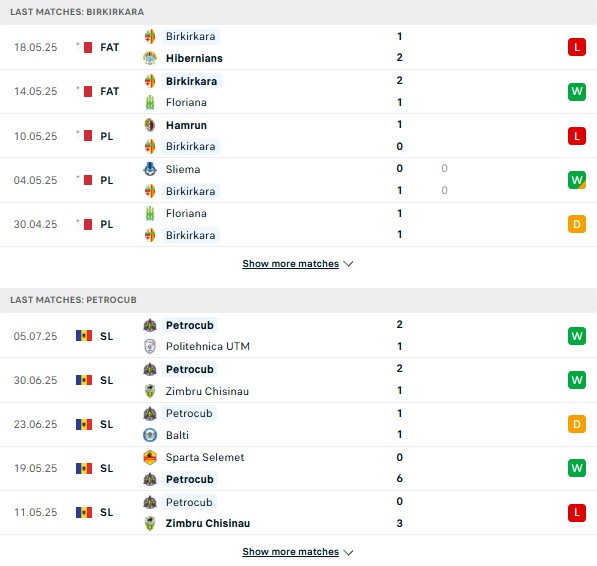Screen dimensions: 597x566
Task: Click the Moldova flag on 05.07.25 row
Action: click(84, 336)
